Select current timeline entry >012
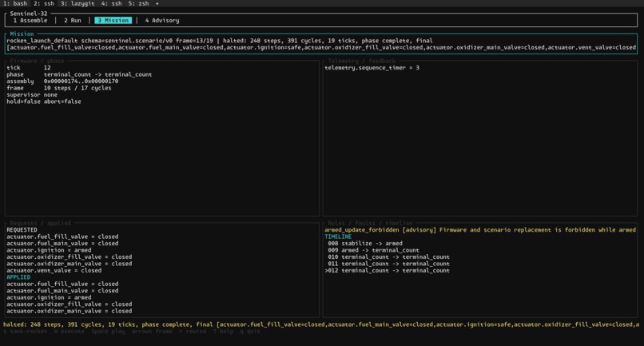This screenshot has height=346, width=644. click(387, 271)
